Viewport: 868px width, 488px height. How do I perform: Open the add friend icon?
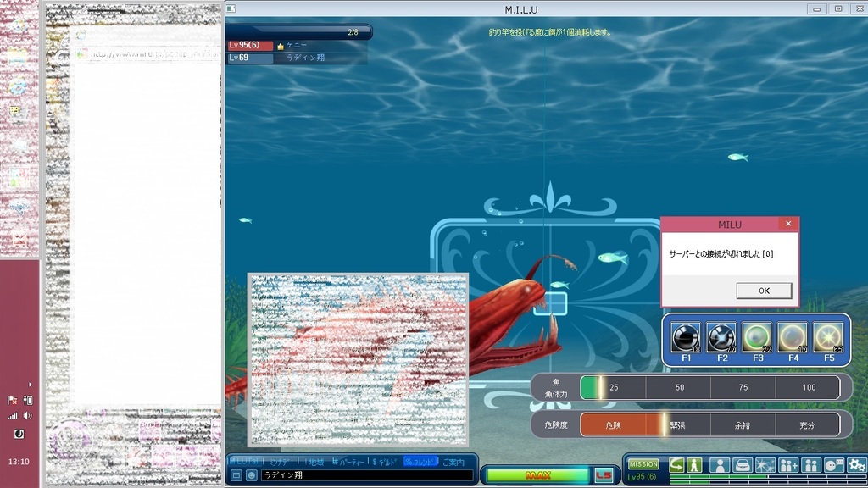[x=787, y=465]
